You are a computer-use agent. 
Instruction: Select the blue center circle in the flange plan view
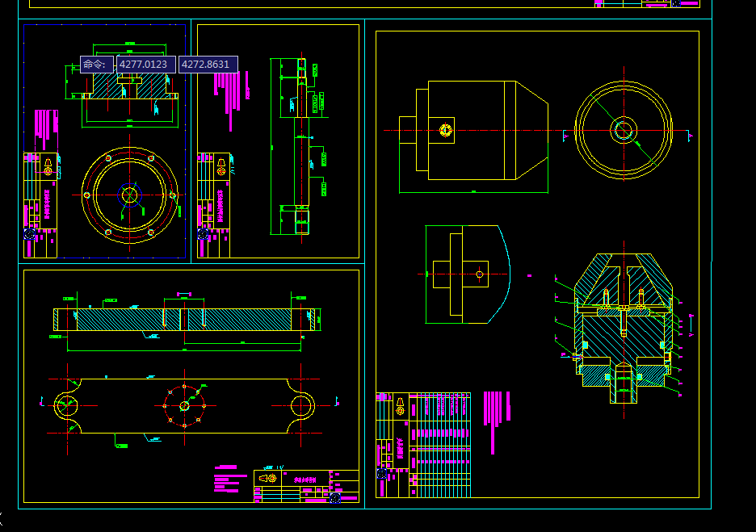[x=130, y=195]
